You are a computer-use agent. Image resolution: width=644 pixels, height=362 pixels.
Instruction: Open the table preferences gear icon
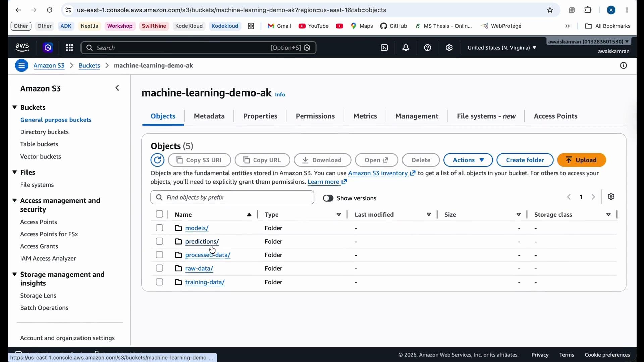(611, 197)
